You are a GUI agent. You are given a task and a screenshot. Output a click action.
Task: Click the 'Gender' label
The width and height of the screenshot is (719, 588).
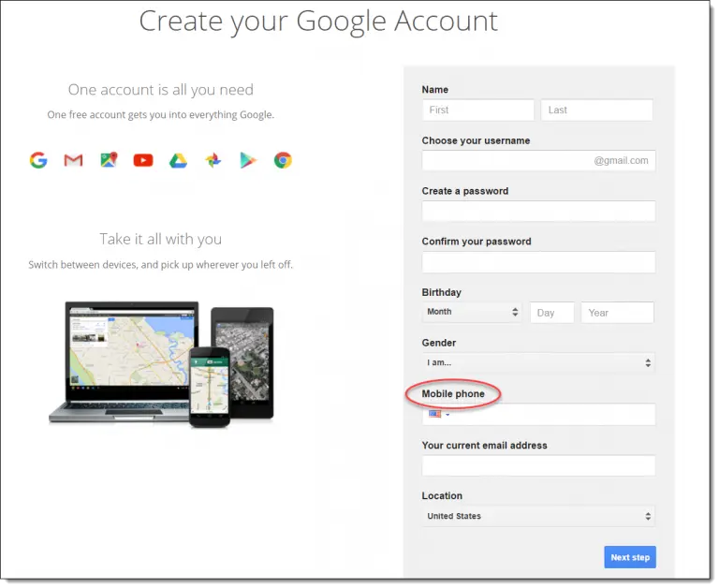point(439,343)
